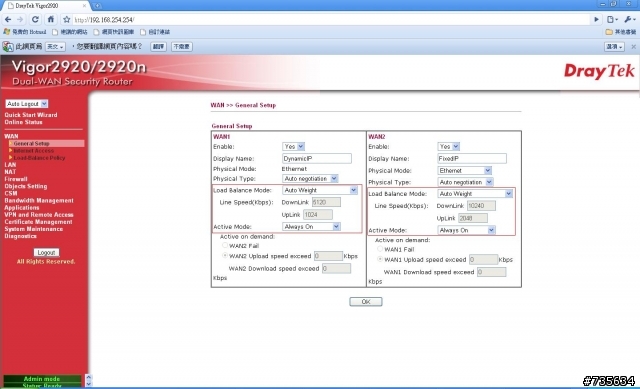This screenshot has width=640, height=389.
Task: Open the CSM menu
Action: click(x=11, y=193)
